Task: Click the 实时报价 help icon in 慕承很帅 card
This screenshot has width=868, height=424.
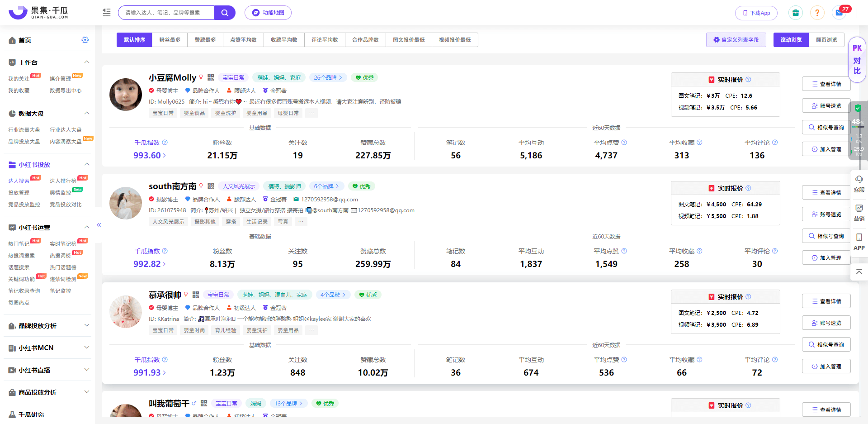Action: tap(748, 296)
